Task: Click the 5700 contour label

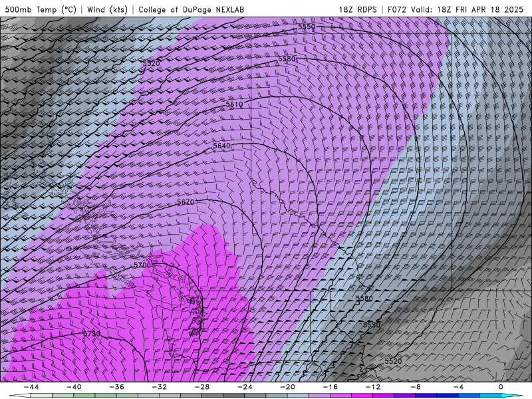Action: click(x=142, y=265)
